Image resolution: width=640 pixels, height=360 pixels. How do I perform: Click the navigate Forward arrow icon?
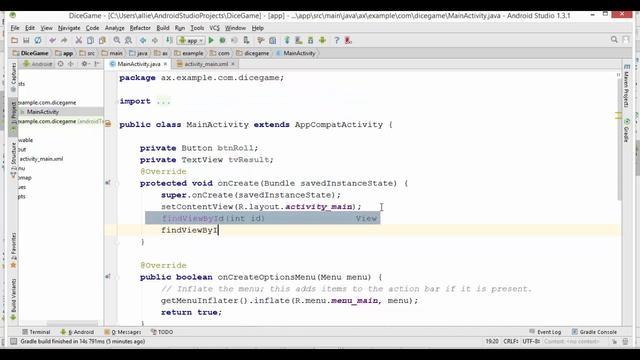click(155, 40)
